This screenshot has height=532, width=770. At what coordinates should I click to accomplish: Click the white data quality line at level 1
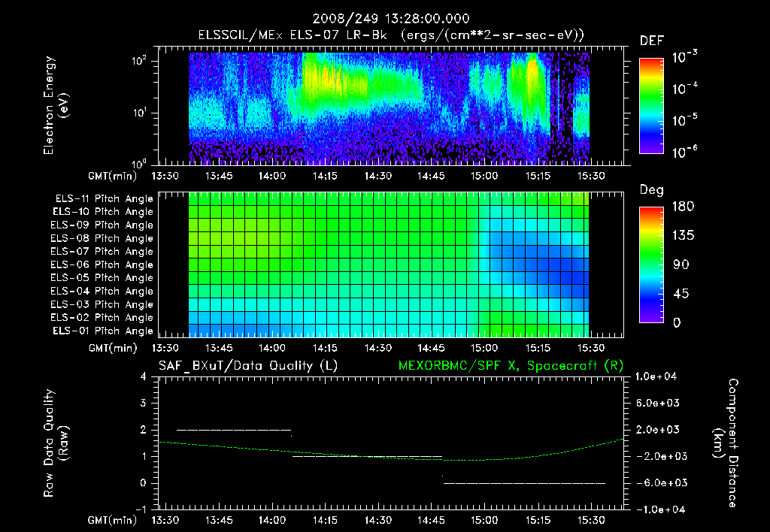pyautogui.click(x=367, y=456)
